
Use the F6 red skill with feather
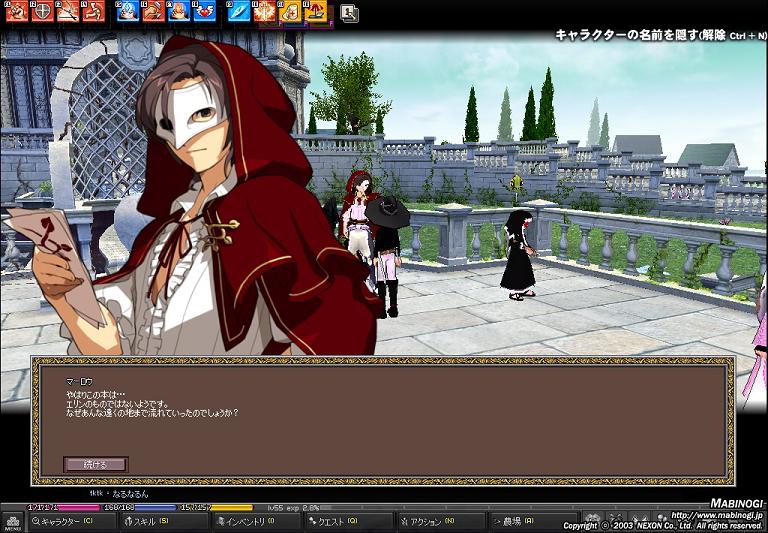(x=154, y=11)
